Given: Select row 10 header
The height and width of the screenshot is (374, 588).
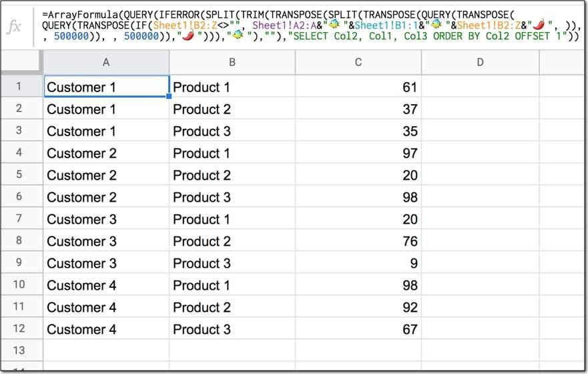Looking at the screenshot, I should (x=22, y=285).
